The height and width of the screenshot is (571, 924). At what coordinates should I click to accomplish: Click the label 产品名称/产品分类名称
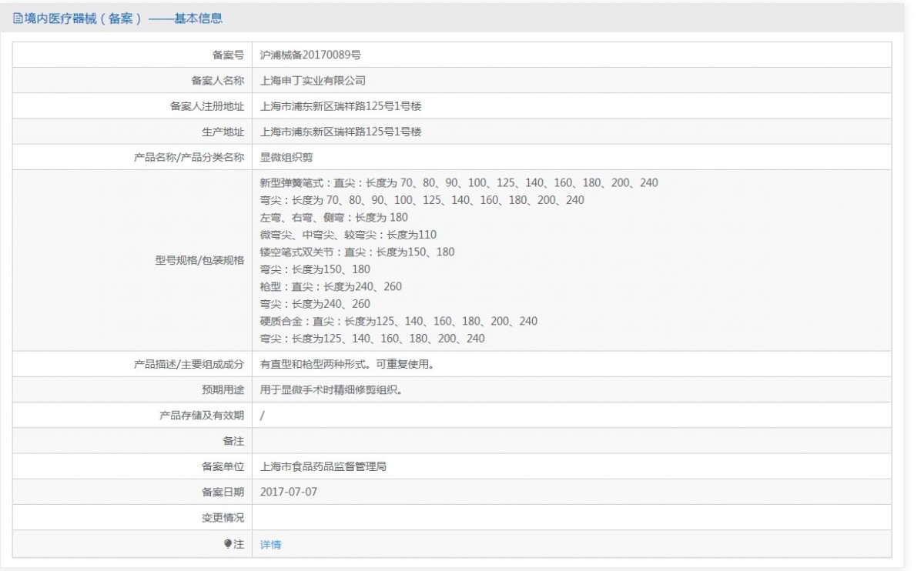[x=189, y=157]
